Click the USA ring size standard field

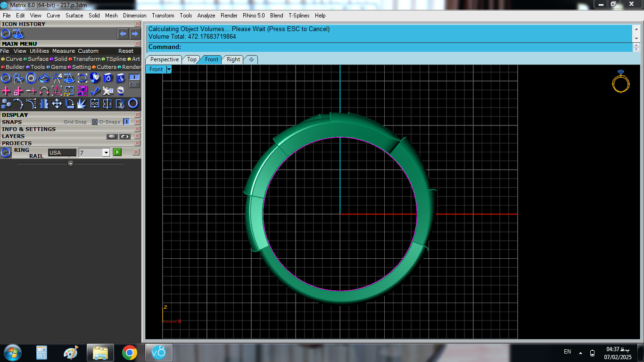[x=62, y=153]
